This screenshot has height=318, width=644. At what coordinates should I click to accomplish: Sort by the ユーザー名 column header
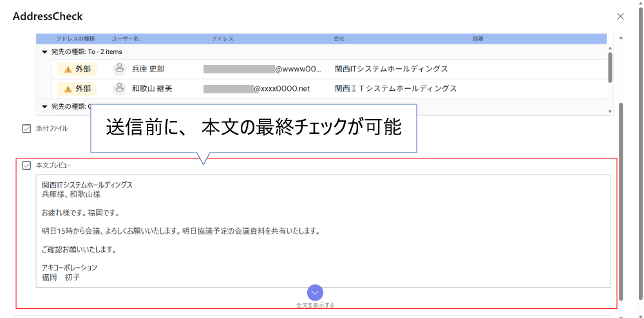[126, 39]
